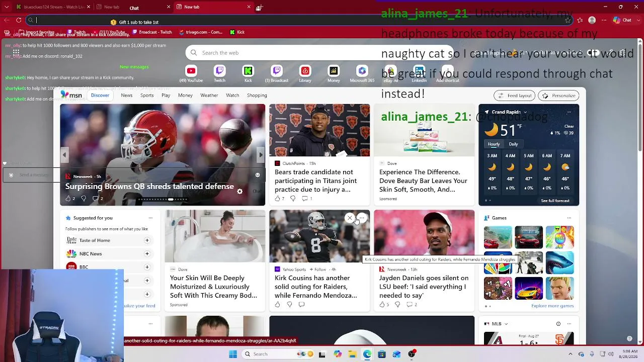Select the Daily weather forecast view

click(x=513, y=144)
